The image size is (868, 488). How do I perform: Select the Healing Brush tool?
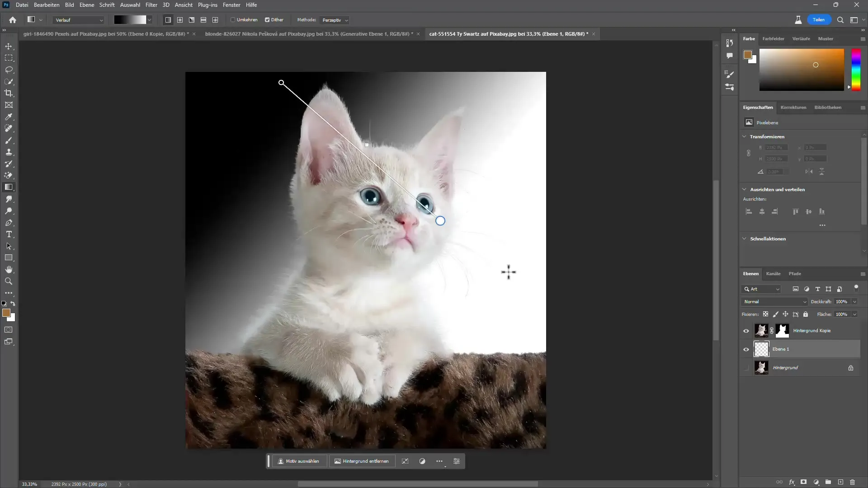pyautogui.click(x=9, y=129)
